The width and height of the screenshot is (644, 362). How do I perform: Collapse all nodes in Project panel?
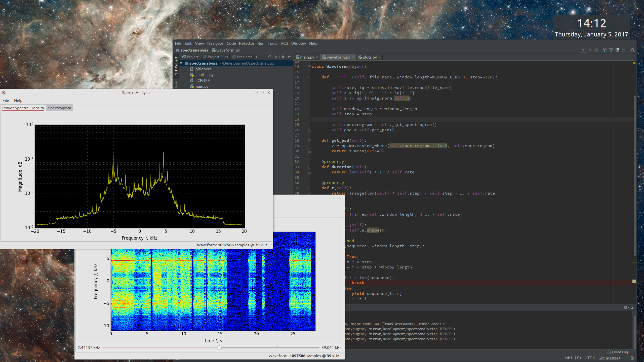275,57
